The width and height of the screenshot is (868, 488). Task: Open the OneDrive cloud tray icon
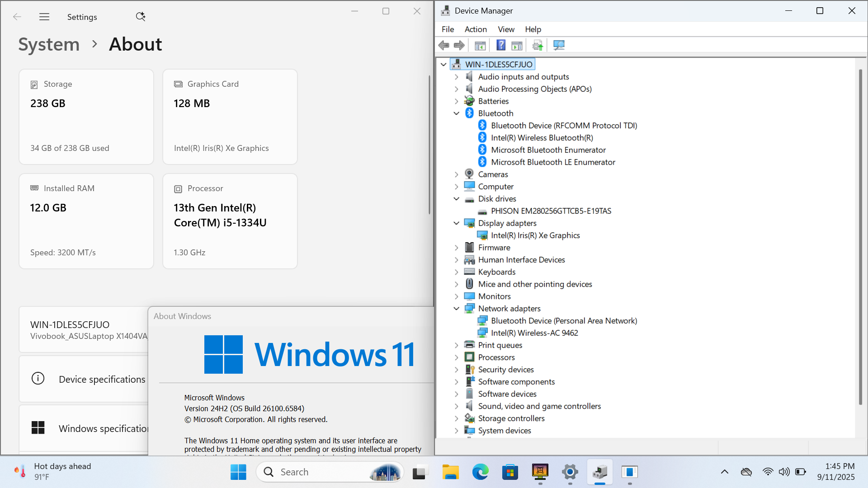click(x=746, y=472)
